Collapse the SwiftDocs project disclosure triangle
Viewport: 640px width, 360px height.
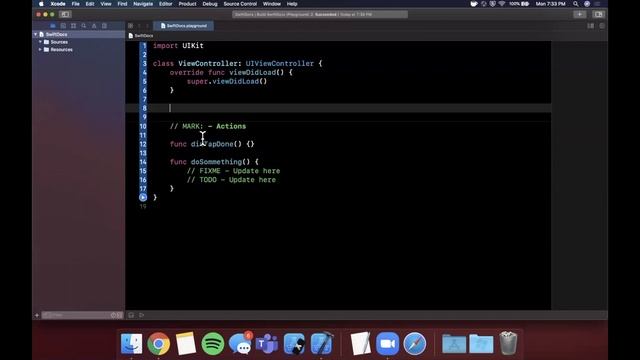pos(36,34)
